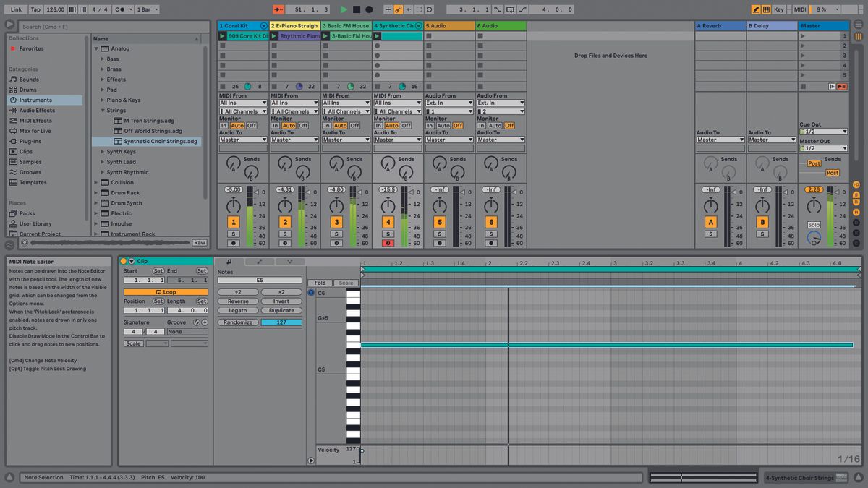This screenshot has width=868, height=488.
Task: Open track 2 All Channels dropdown
Action: click(294, 111)
